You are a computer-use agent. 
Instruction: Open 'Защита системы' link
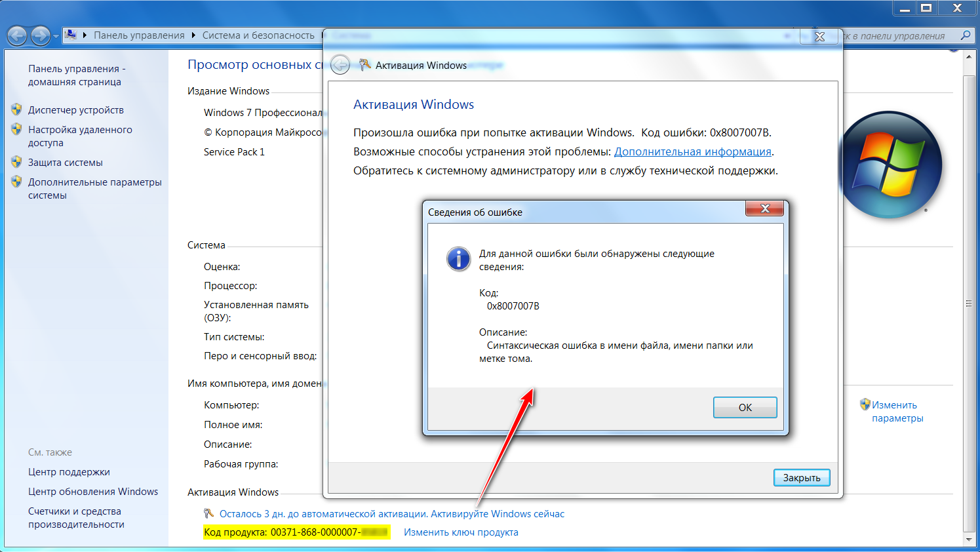66,163
